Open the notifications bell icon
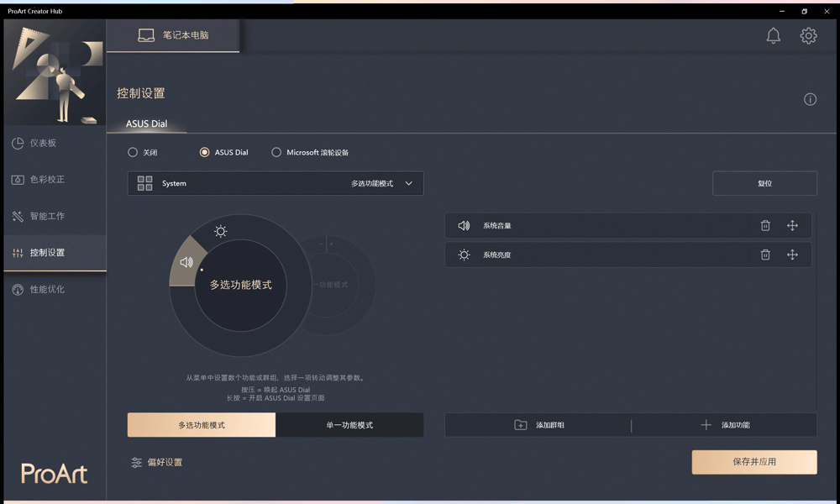840x504 pixels. click(x=773, y=36)
